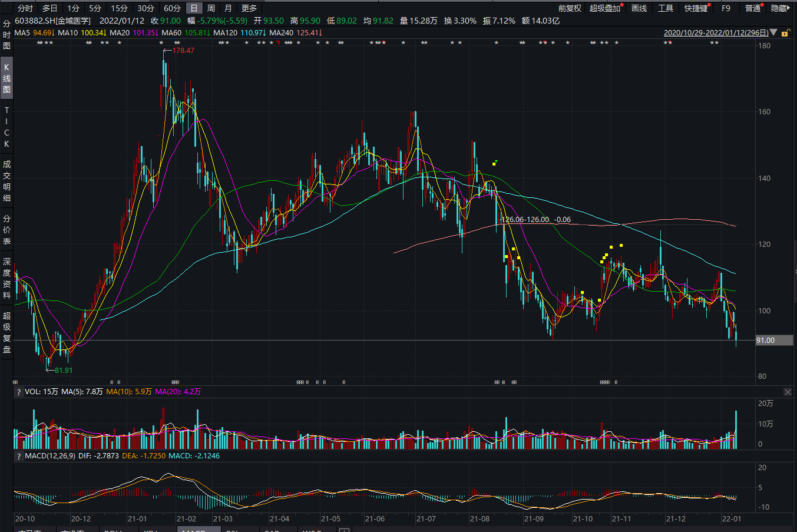The height and width of the screenshot is (532, 797).
Task: Close the volume indicator panel with X
Action: click(788, 392)
